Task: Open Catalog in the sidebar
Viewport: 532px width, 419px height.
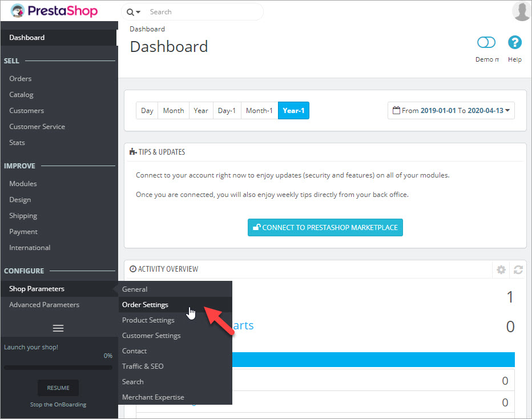Action: coord(21,95)
